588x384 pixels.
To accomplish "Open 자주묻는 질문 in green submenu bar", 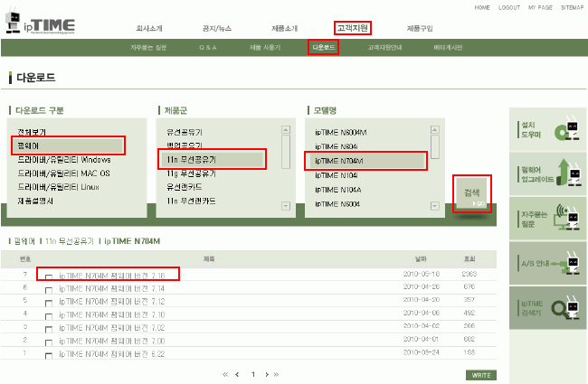I will (x=148, y=48).
